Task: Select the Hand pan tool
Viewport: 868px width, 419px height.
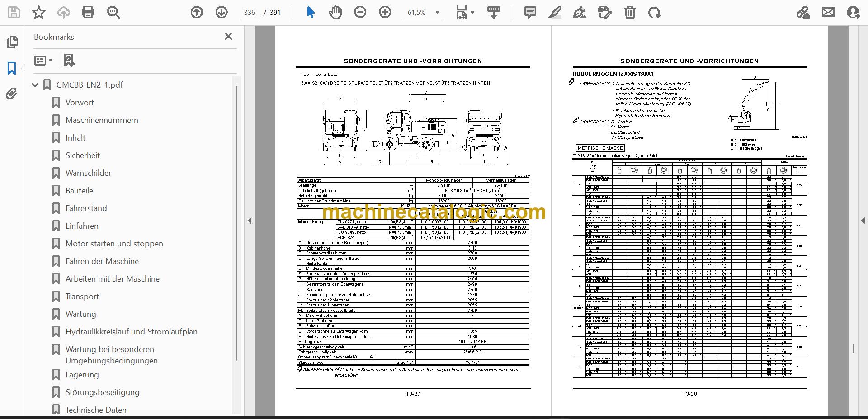Action: pyautogui.click(x=335, y=13)
